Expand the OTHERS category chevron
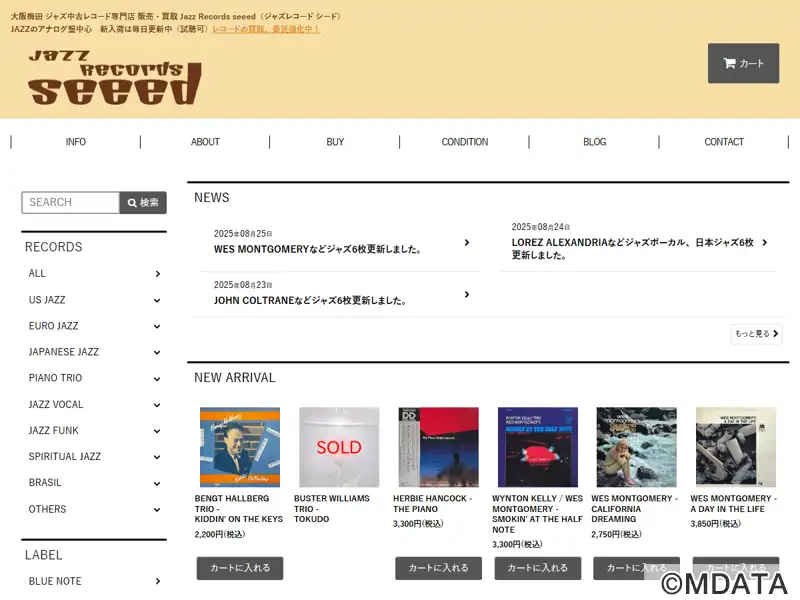 pos(157,510)
